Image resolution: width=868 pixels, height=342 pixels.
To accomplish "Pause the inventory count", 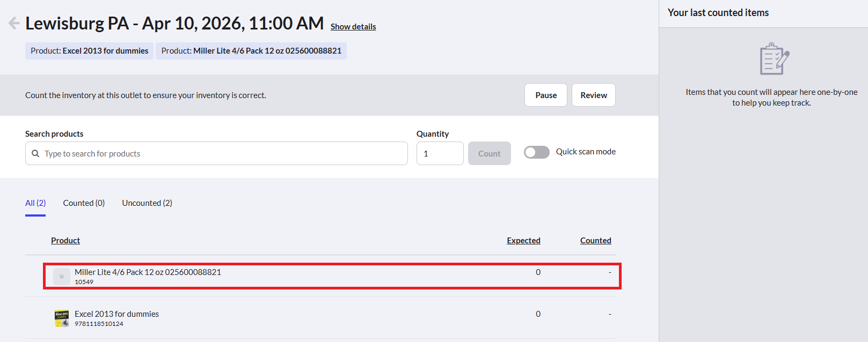I will click(546, 95).
